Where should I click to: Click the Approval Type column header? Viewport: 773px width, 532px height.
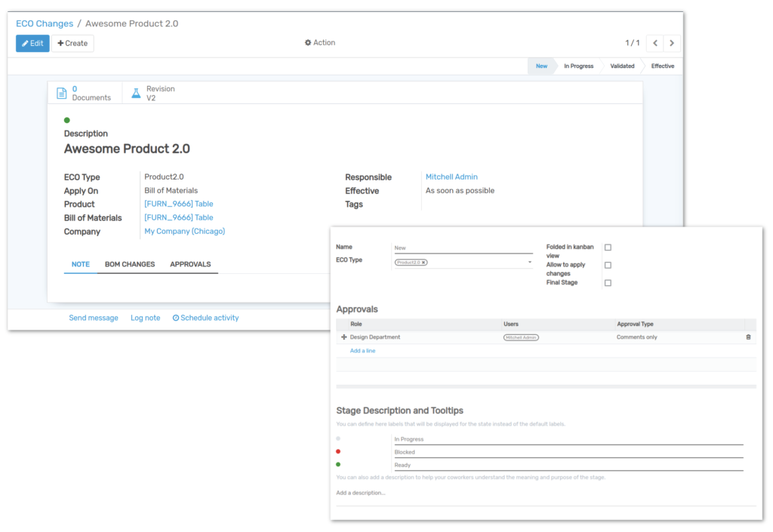635,324
